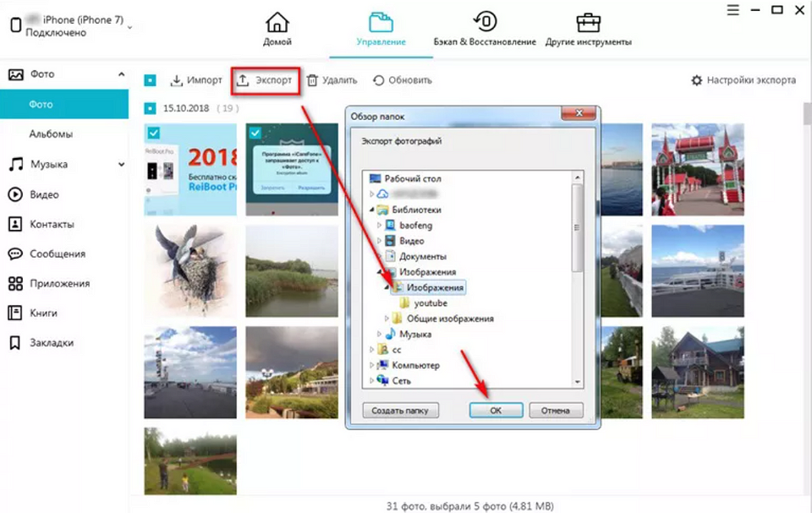
Task: Select the bird nest drawing thumbnail
Action: pyautogui.click(x=190, y=270)
